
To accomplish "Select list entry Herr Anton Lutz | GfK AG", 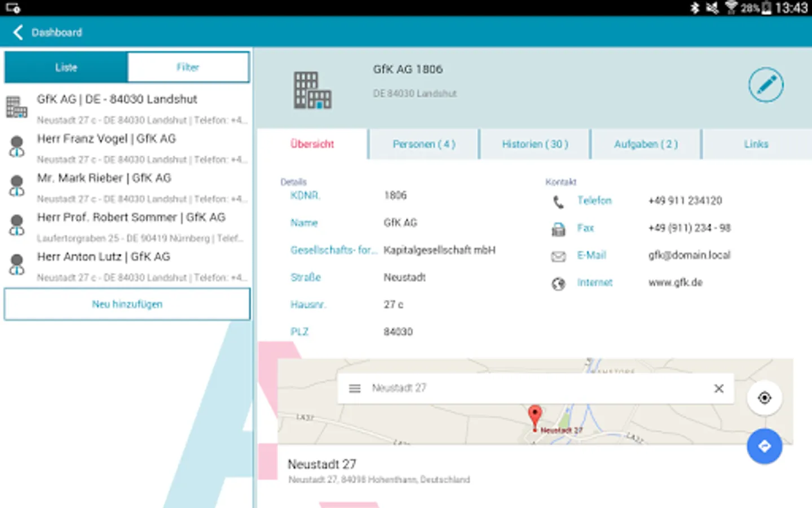I will click(x=127, y=266).
